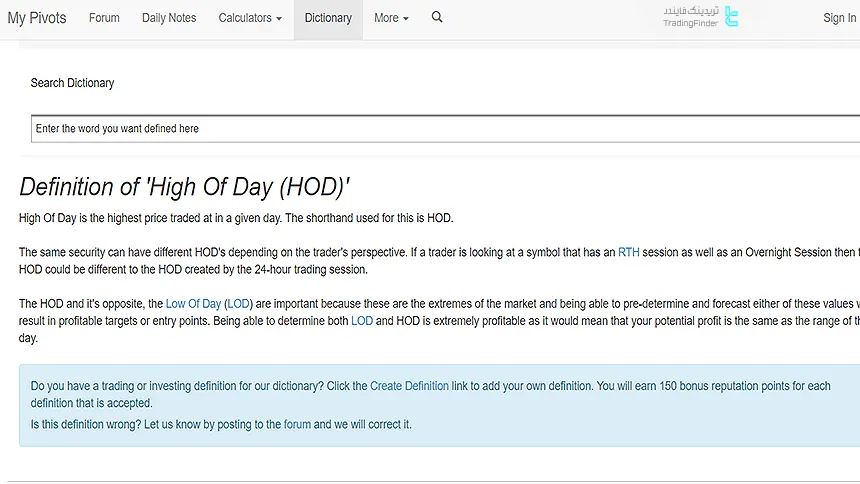Open the search magnifier icon in navbar
This screenshot has width=860, height=484.
[437, 17]
